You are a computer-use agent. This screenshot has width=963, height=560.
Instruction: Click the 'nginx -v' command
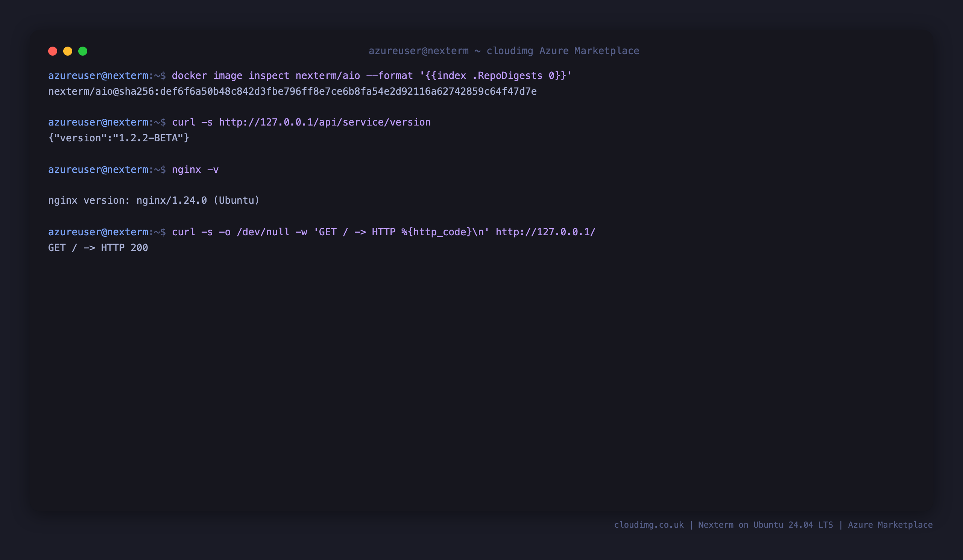[x=195, y=170]
